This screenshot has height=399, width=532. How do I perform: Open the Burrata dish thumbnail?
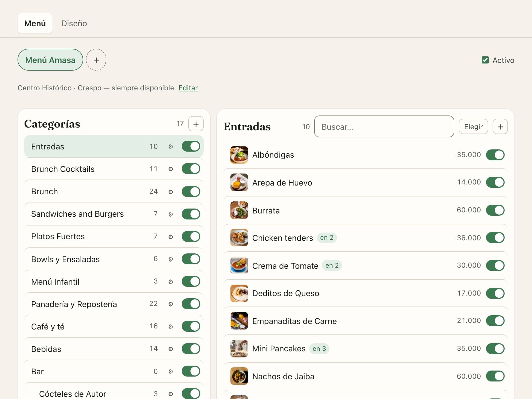click(x=239, y=210)
